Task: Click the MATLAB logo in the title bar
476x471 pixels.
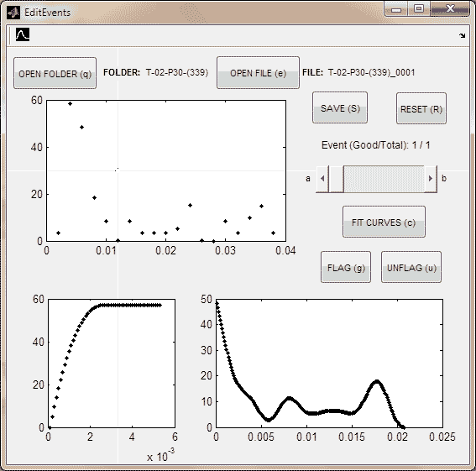Action: coord(13,13)
